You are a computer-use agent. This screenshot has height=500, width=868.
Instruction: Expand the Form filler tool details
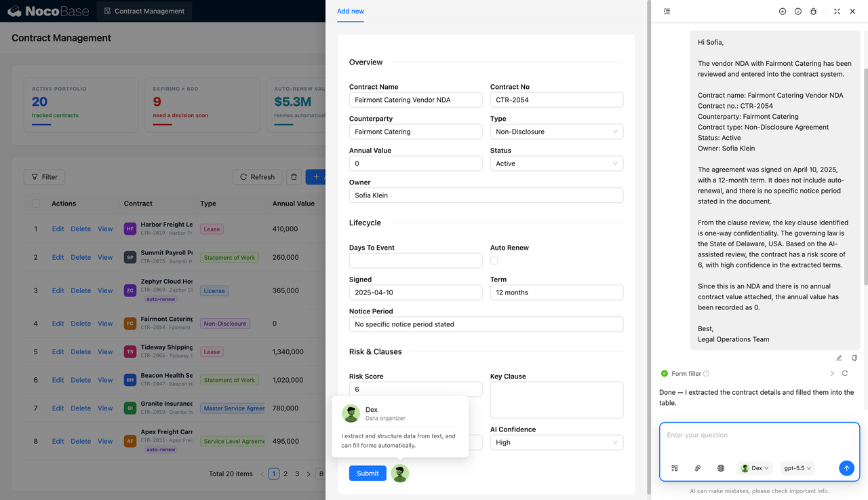pyautogui.click(x=832, y=374)
